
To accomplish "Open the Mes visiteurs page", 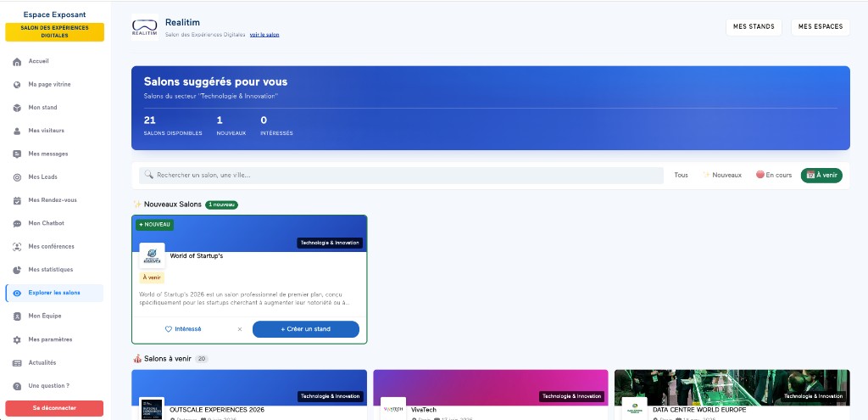I will (x=54, y=132).
